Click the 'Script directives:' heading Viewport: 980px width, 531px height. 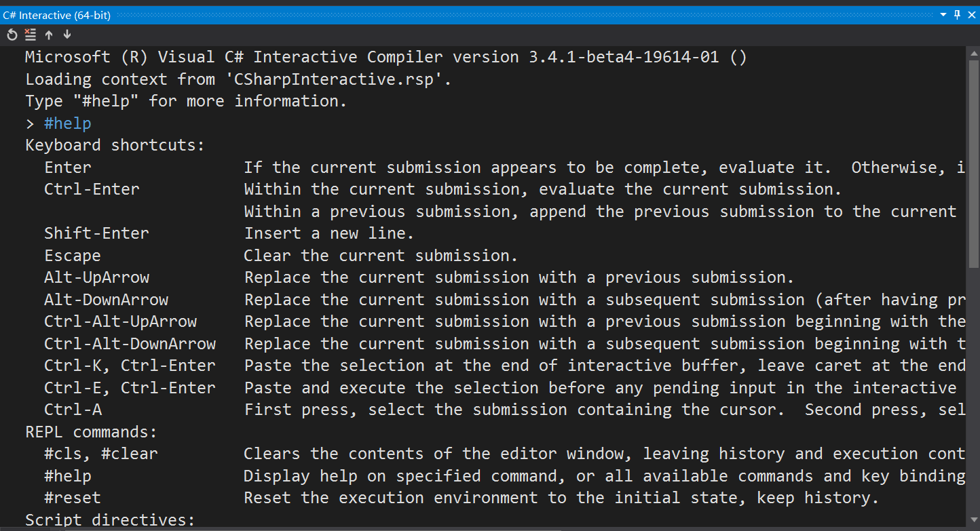tap(110, 520)
